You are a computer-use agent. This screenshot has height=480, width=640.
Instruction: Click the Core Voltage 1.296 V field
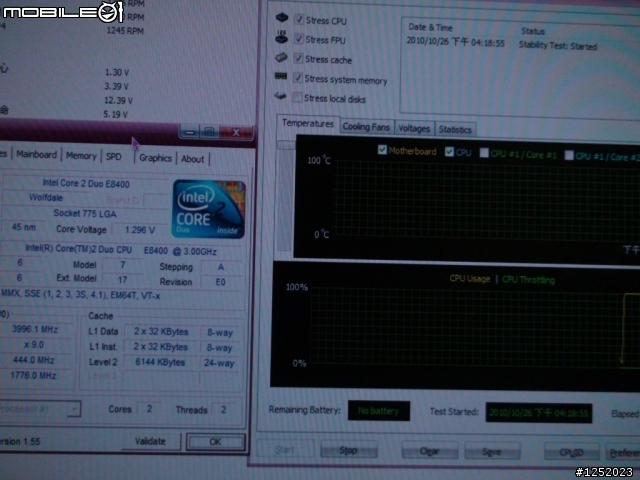click(x=140, y=230)
